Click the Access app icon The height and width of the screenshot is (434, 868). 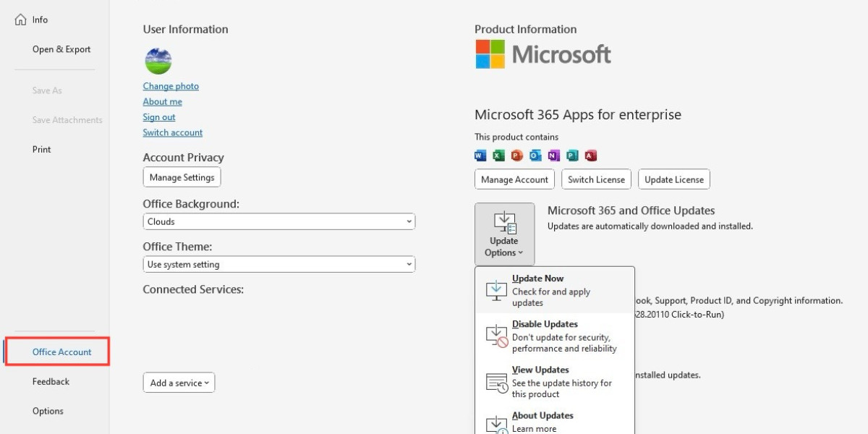pos(590,156)
